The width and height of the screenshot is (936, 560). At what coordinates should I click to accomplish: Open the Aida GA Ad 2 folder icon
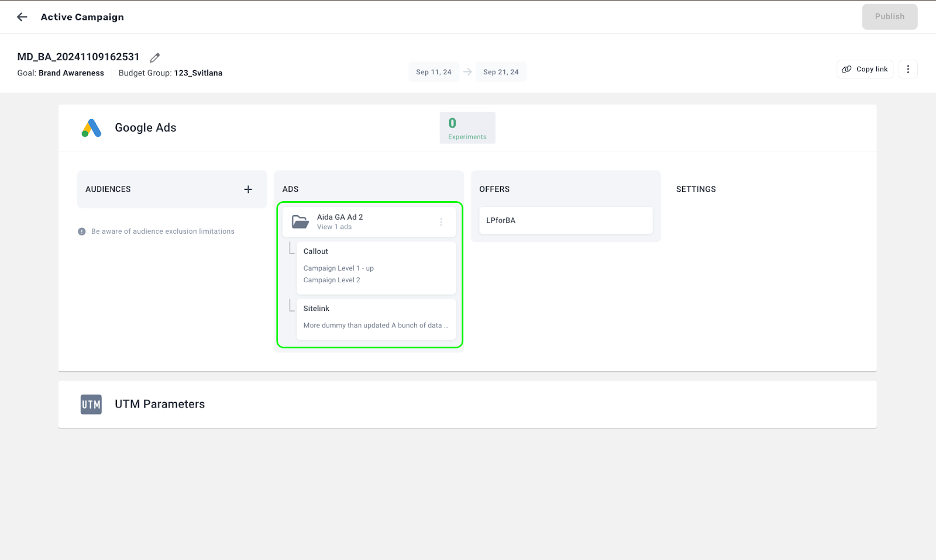[300, 222]
